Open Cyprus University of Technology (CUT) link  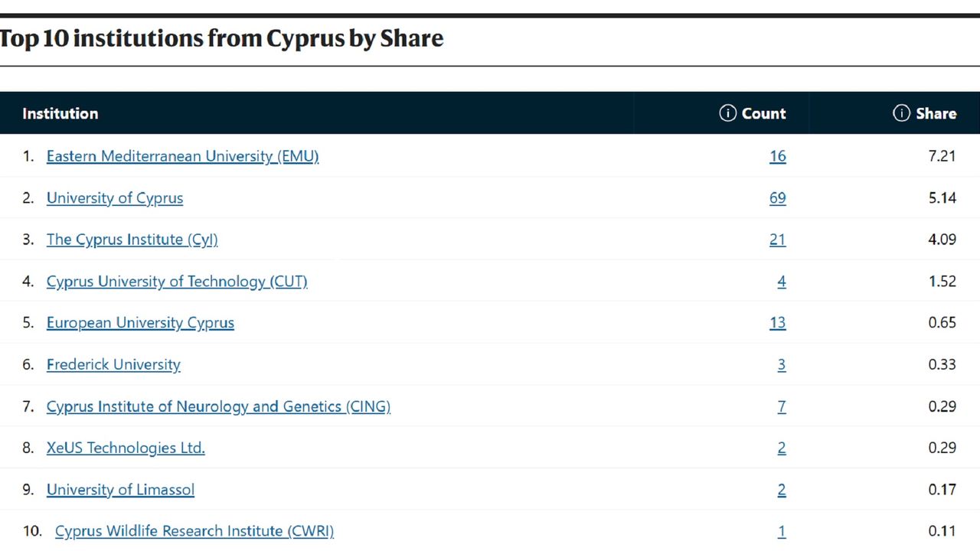(177, 281)
